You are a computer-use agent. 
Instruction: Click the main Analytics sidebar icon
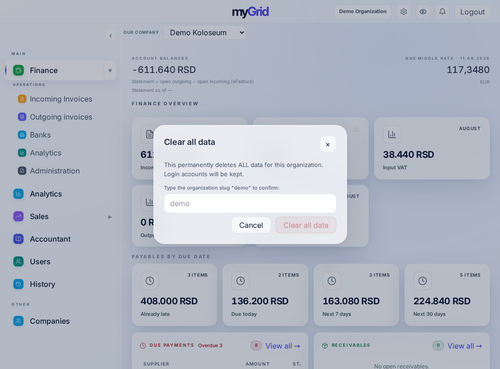click(x=18, y=194)
